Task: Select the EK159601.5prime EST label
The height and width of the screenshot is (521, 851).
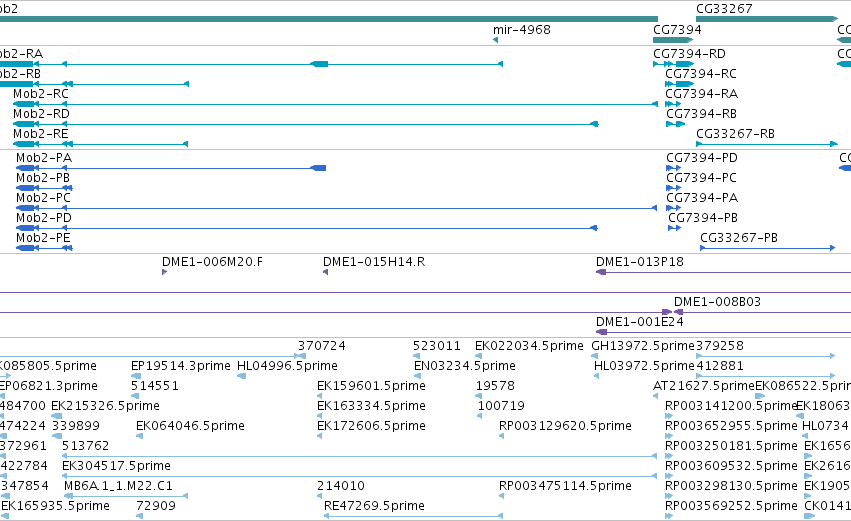Action: tap(371, 386)
